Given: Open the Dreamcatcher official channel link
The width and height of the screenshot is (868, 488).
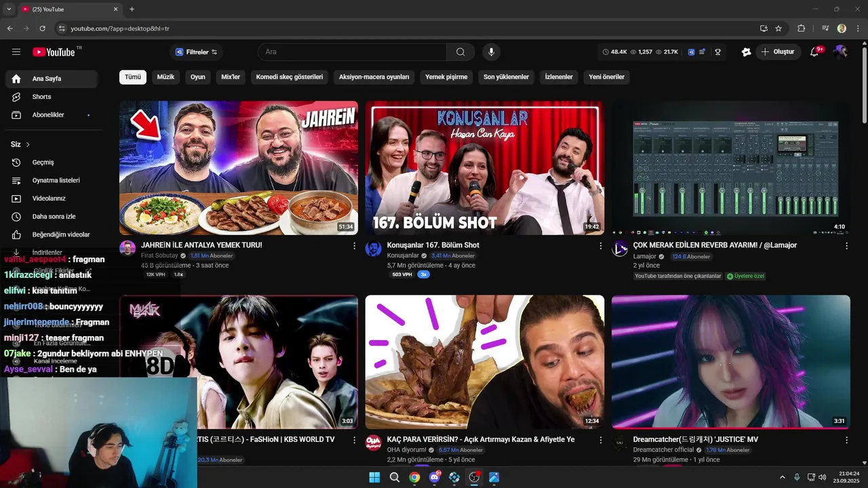Looking at the screenshot, I should click(x=664, y=450).
